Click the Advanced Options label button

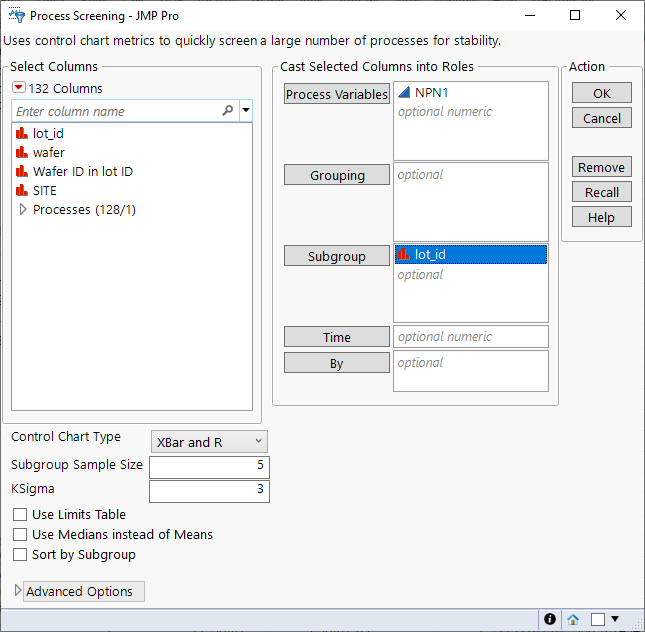(x=84, y=591)
